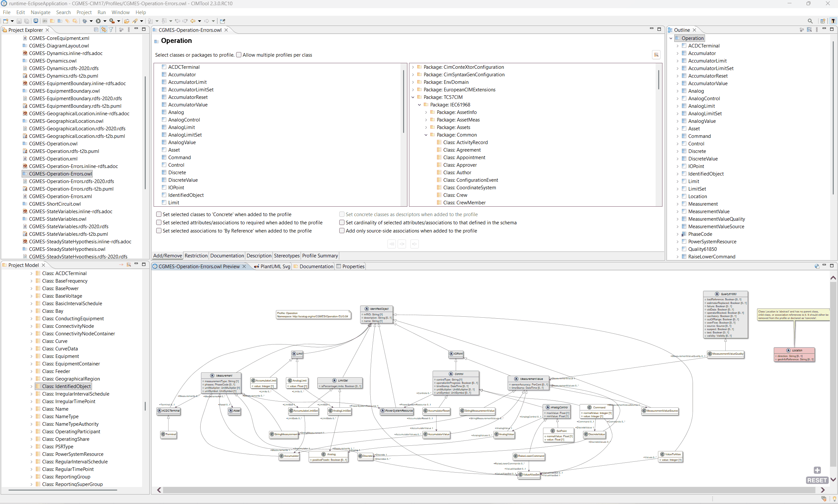Open the Window menu

pyautogui.click(x=121, y=12)
